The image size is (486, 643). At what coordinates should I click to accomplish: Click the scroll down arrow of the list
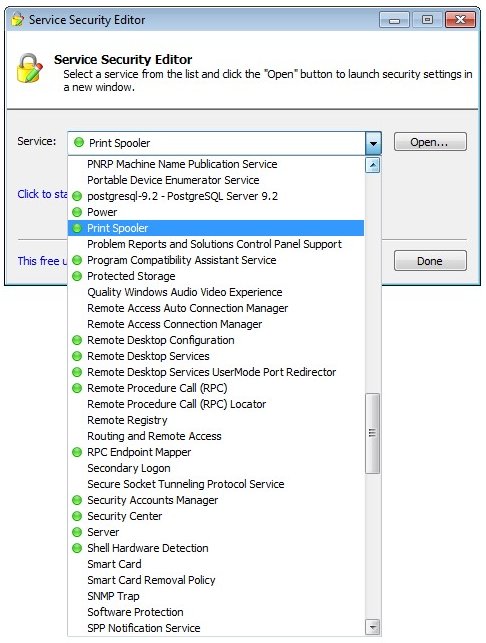point(372,627)
